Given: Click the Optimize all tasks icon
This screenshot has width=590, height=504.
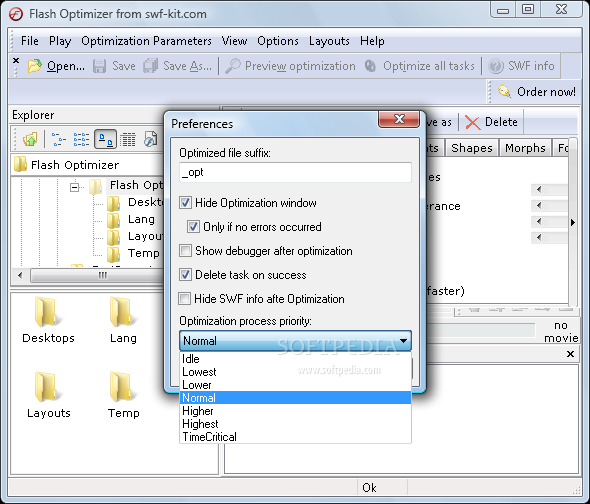Looking at the screenshot, I should point(371,66).
